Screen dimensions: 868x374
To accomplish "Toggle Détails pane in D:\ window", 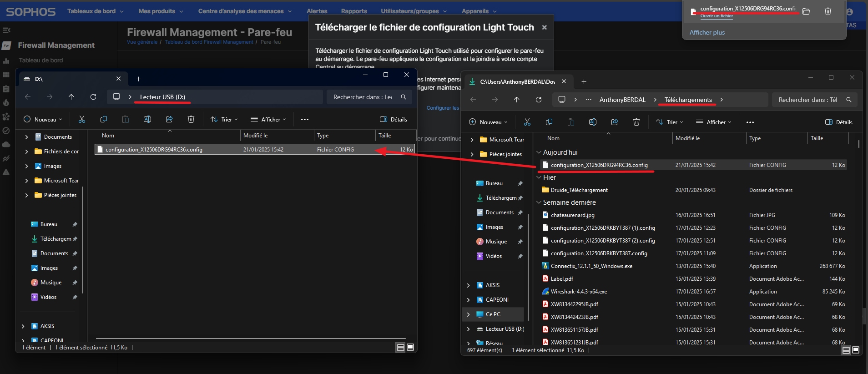I will tap(394, 119).
